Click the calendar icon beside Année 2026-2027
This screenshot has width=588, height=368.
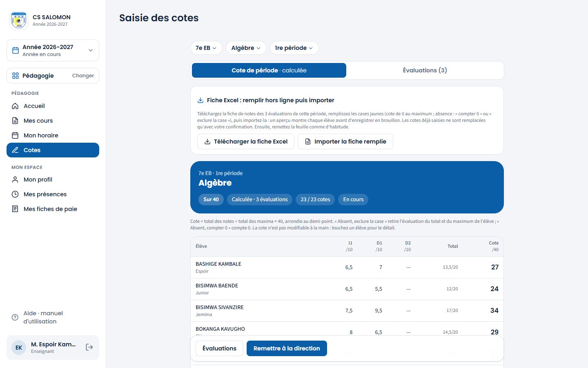coord(16,50)
